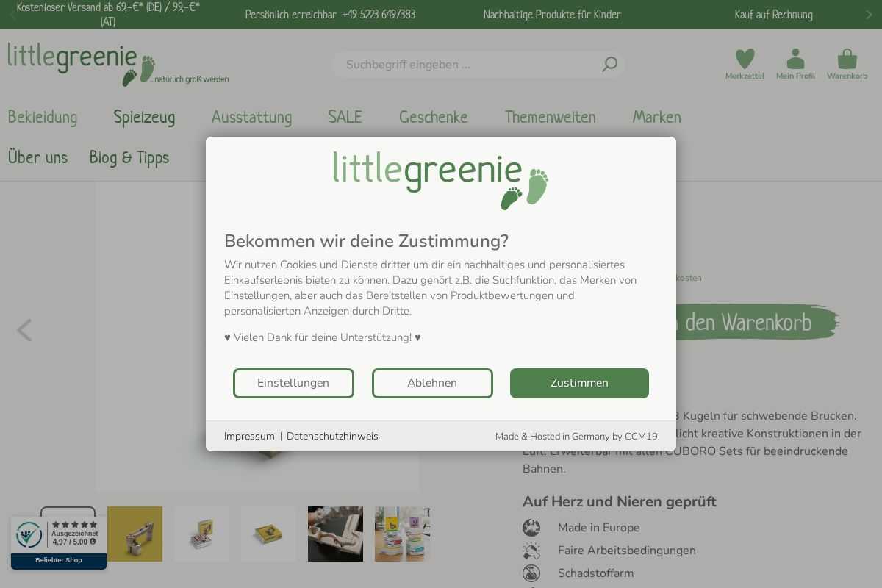Screen dimensions: 882x588
Task: Decline cookies with the Ablehnen button
Action: (x=432, y=383)
